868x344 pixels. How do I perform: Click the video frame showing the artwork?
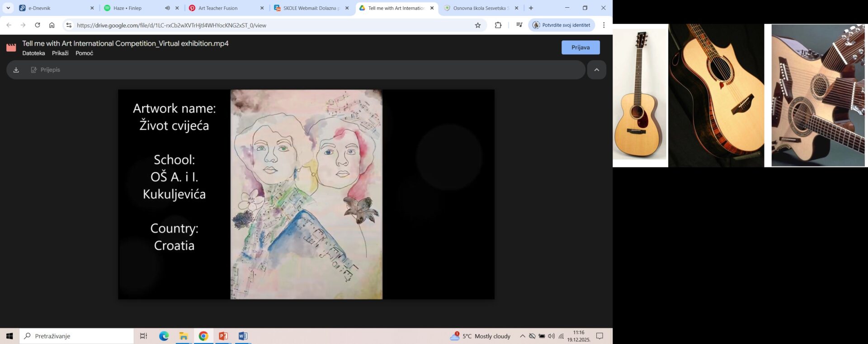[x=306, y=194]
